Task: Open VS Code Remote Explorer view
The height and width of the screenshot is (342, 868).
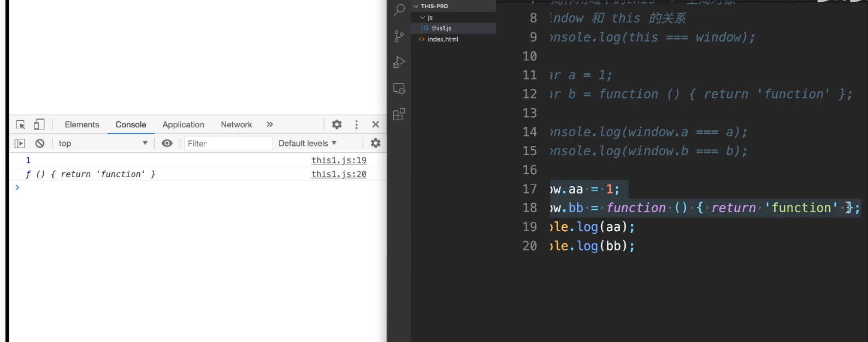Action: pos(399,89)
